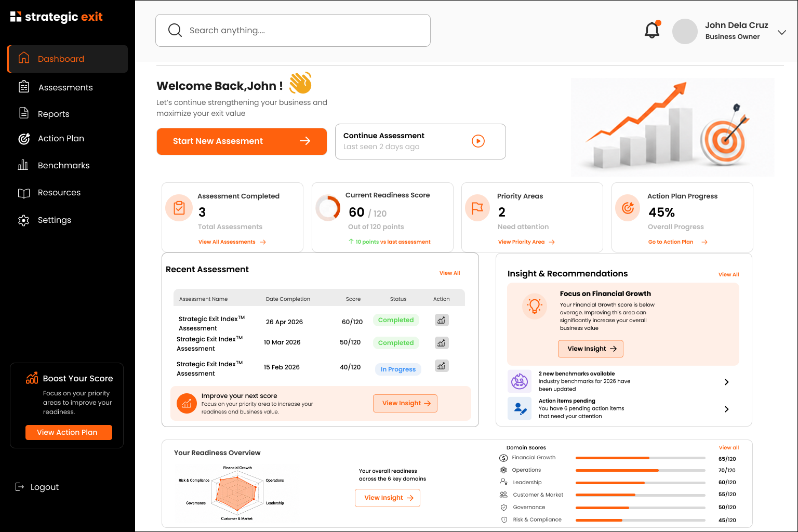This screenshot has width=798, height=532.
Task: Click the Assessment Completed clipboard icon
Action: [179, 208]
